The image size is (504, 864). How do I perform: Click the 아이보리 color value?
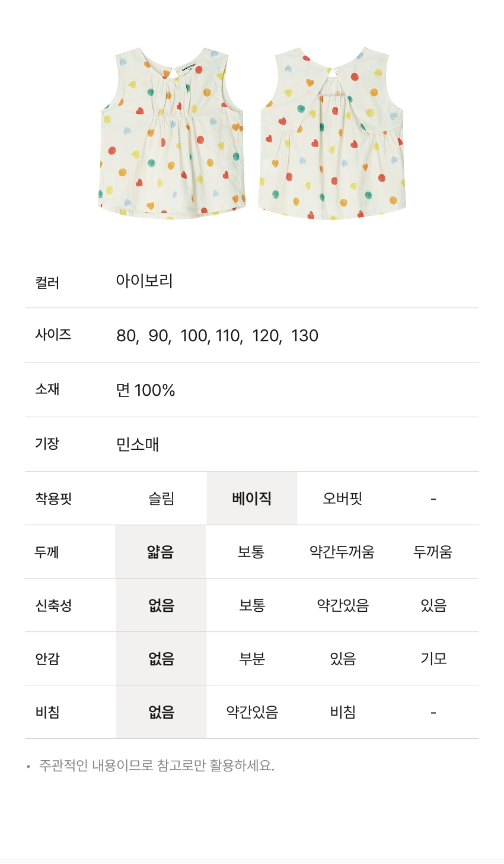[x=145, y=281]
